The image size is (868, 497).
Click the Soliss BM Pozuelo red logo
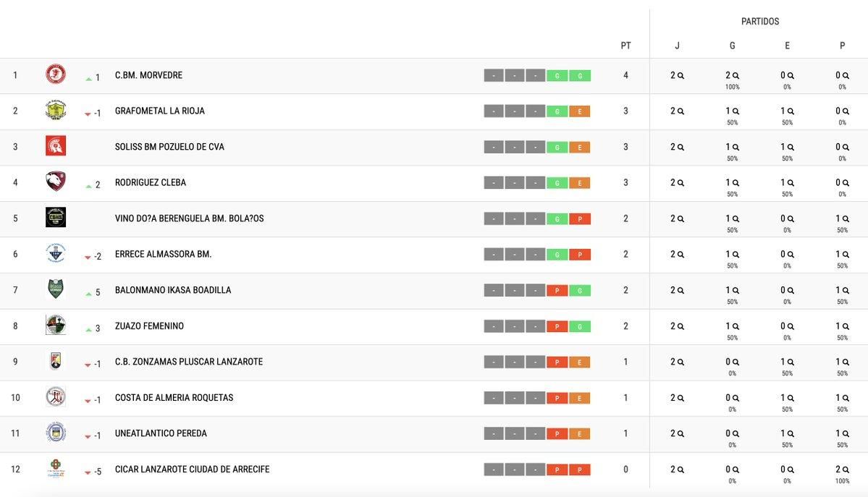tap(56, 146)
